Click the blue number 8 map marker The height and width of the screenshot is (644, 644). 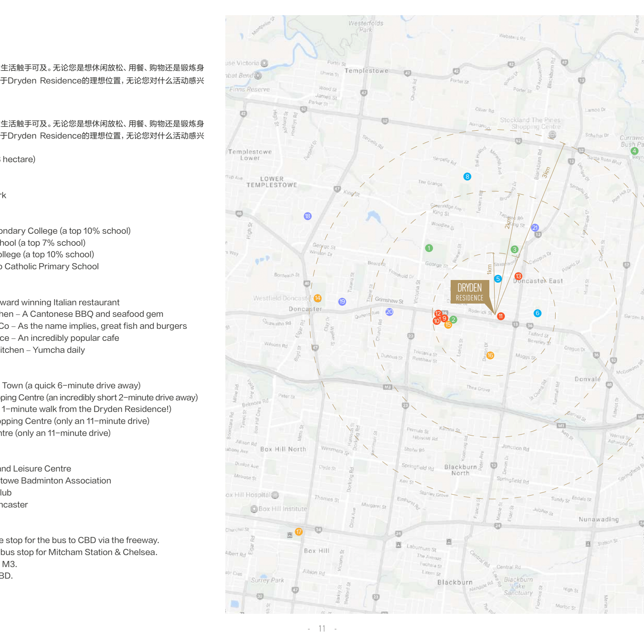(x=467, y=176)
